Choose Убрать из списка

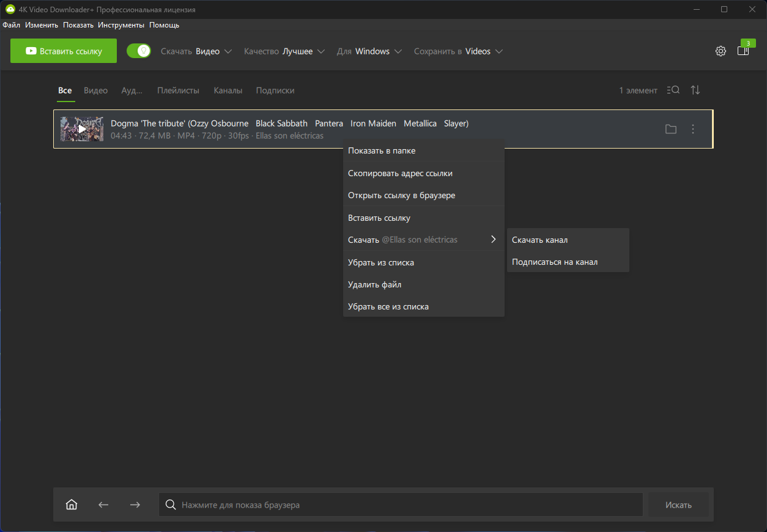[x=424, y=262]
